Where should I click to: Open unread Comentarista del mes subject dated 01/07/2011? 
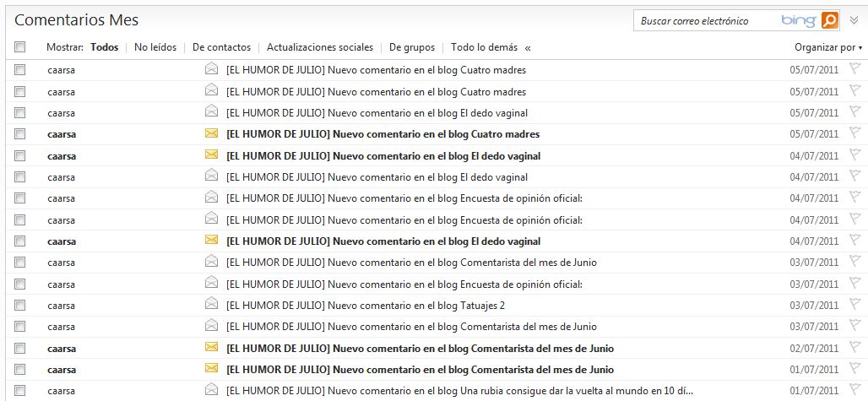(x=420, y=370)
